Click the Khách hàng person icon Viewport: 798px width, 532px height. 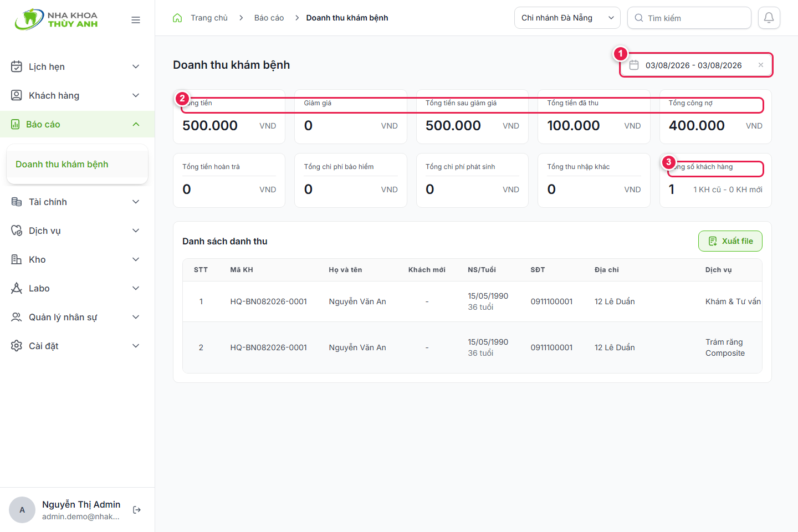(17, 95)
